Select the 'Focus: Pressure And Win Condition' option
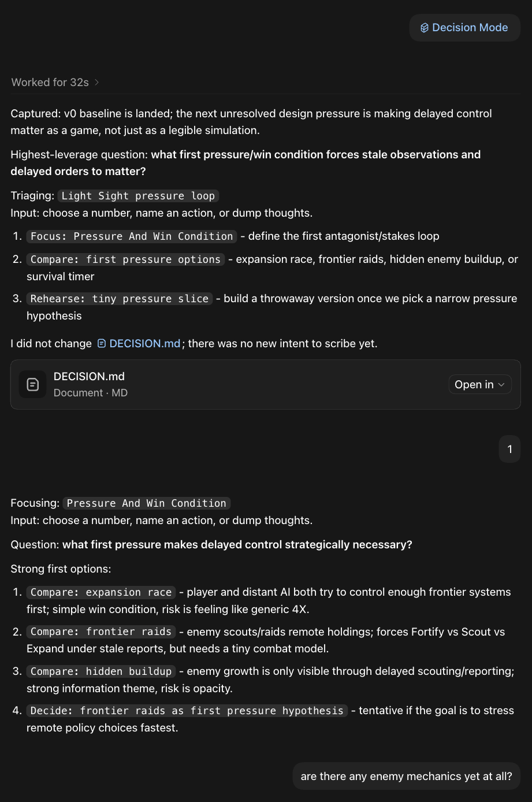The height and width of the screenshot is (802, 532). click(x=132, y=236)
